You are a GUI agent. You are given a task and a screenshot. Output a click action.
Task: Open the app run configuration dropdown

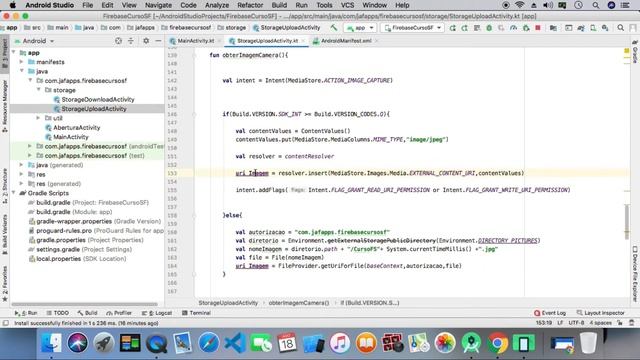pos(360,28)
